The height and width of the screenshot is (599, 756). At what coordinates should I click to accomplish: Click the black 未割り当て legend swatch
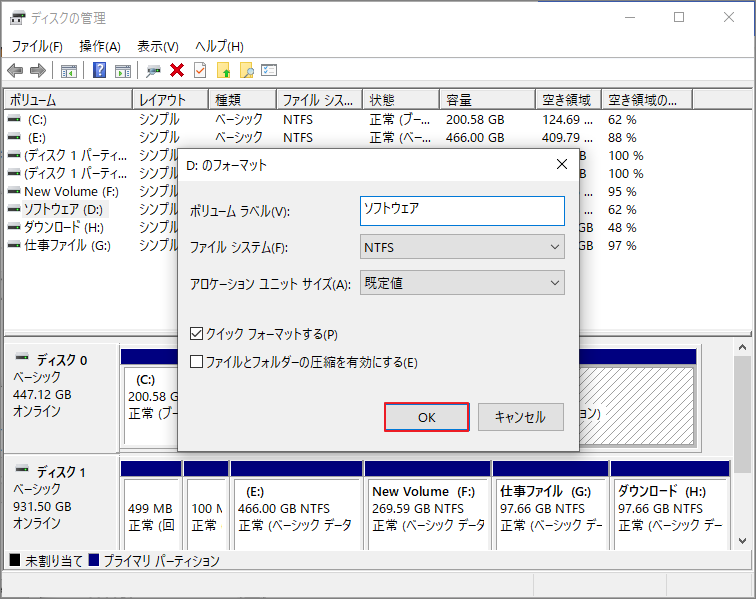[15, 560]
